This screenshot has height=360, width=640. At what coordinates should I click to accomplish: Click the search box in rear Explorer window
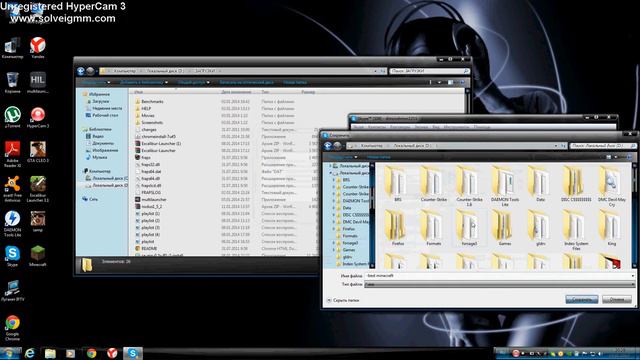(429, 71)
